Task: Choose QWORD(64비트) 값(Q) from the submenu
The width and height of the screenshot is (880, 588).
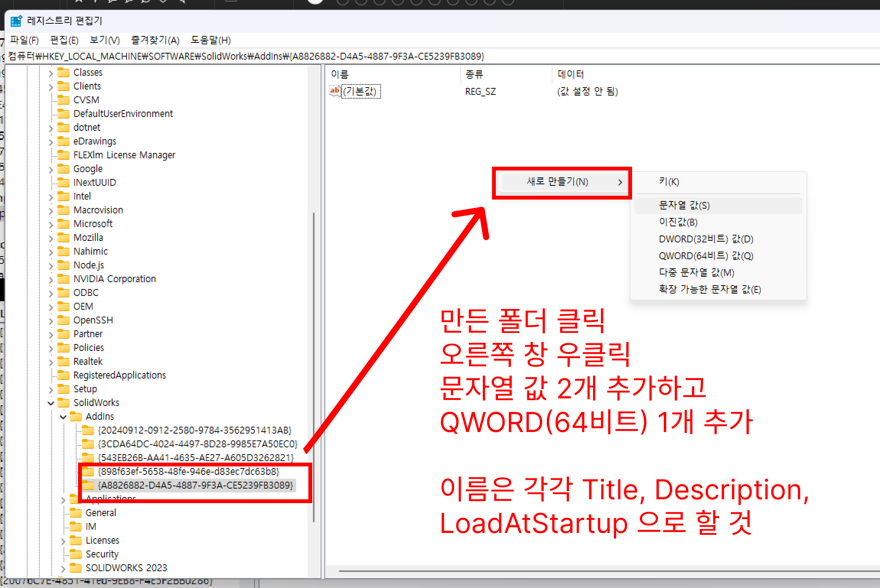Action: [706, 256]
